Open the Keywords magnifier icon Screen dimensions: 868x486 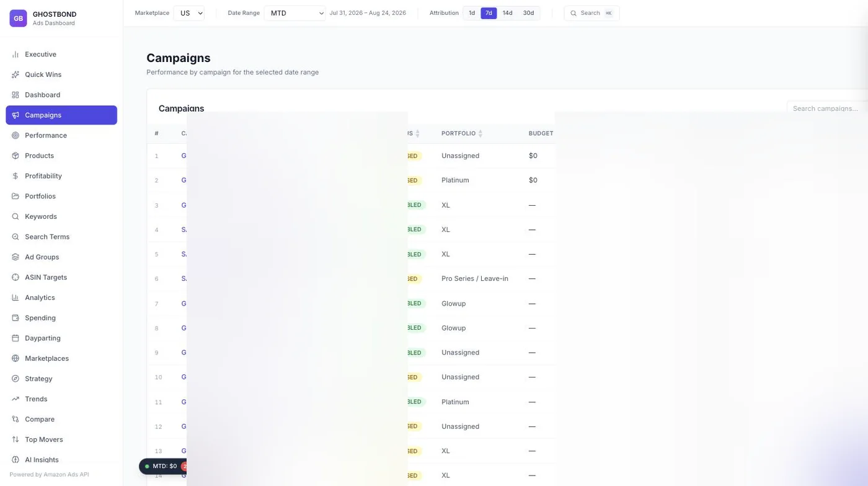(15, 216)
